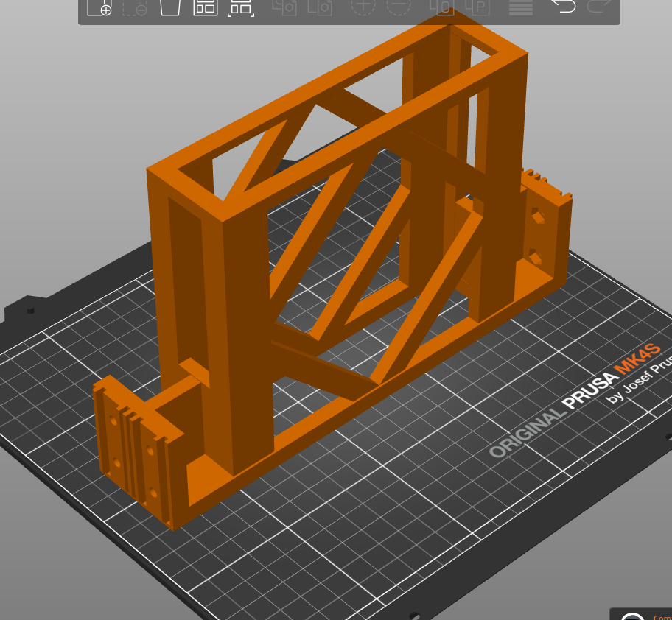Click the Delete selected object icon
Screen dimensions: 672x620
coord(135,7)
